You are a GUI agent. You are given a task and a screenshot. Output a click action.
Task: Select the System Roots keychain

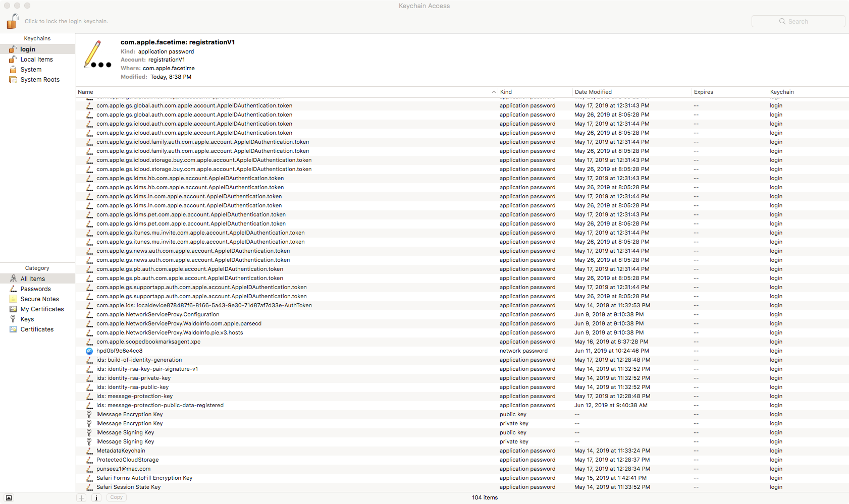tap(40, 79)
